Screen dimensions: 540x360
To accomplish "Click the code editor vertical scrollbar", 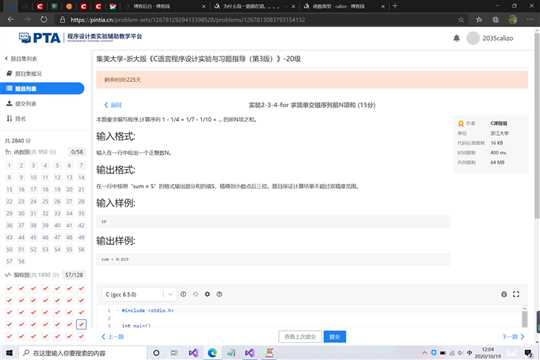I will [x=525, y=319].
